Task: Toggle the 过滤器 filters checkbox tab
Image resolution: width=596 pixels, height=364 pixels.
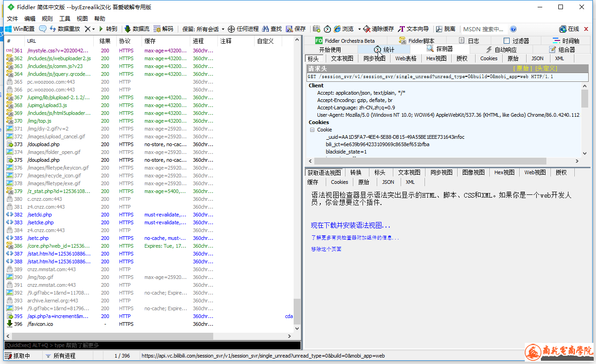Action: click(516, 40)
